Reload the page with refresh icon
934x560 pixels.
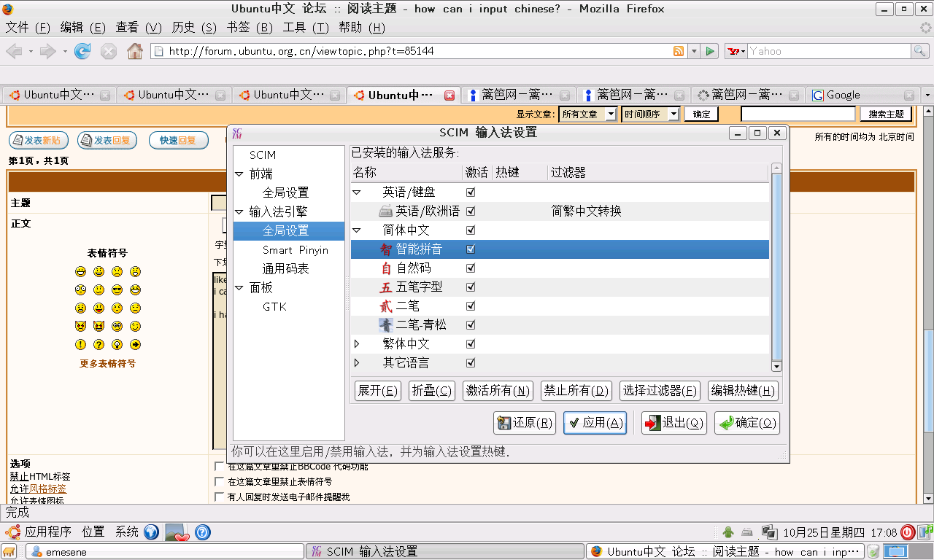(82, 51)
